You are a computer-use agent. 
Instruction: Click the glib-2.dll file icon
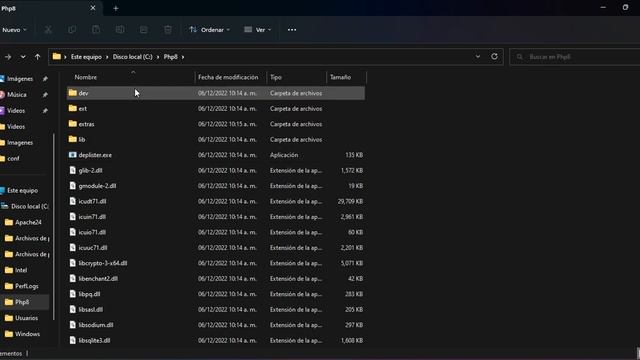point(73,171)
